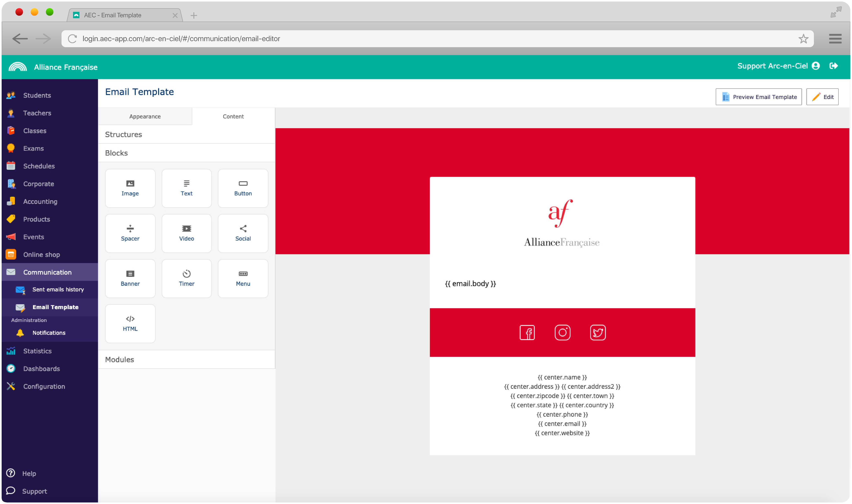The width and height of the screenshot is (852, 504).
Task: Add a Menu block
Action: click(x=243, y=279)
